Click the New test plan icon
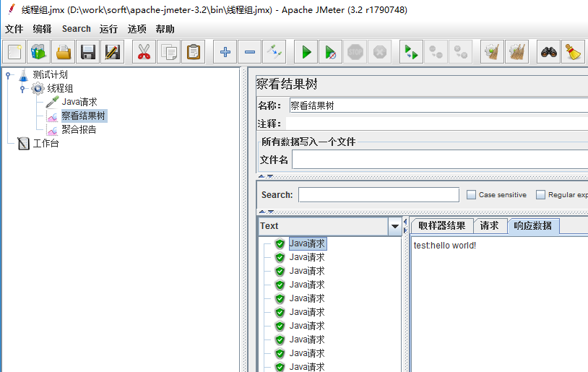 pyautogui.click(x=14, y=52)
